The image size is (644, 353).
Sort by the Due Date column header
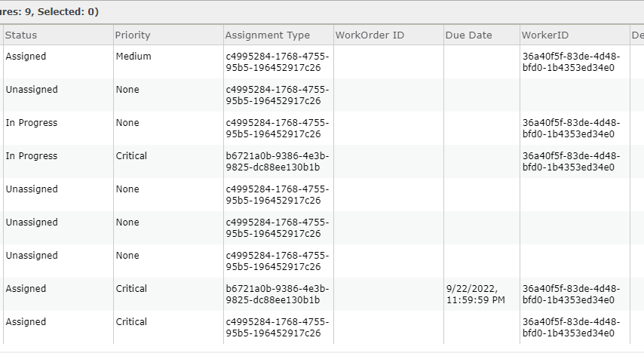481,35
